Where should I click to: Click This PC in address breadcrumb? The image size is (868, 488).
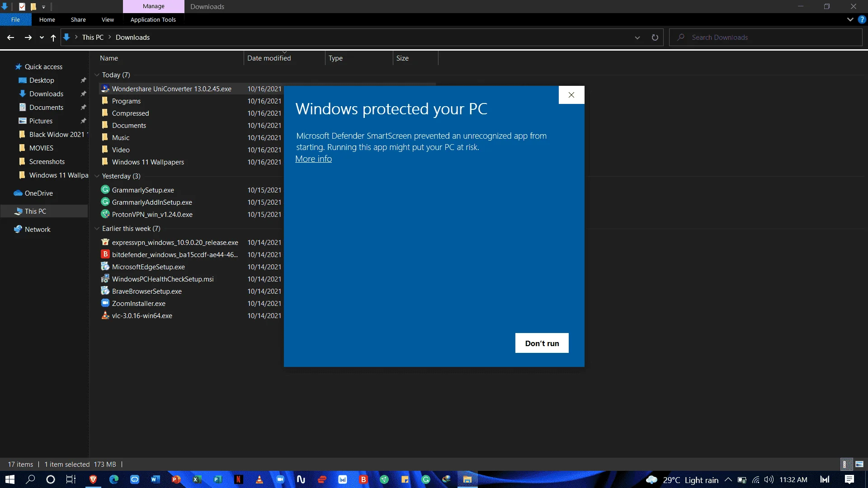(93, 38)
